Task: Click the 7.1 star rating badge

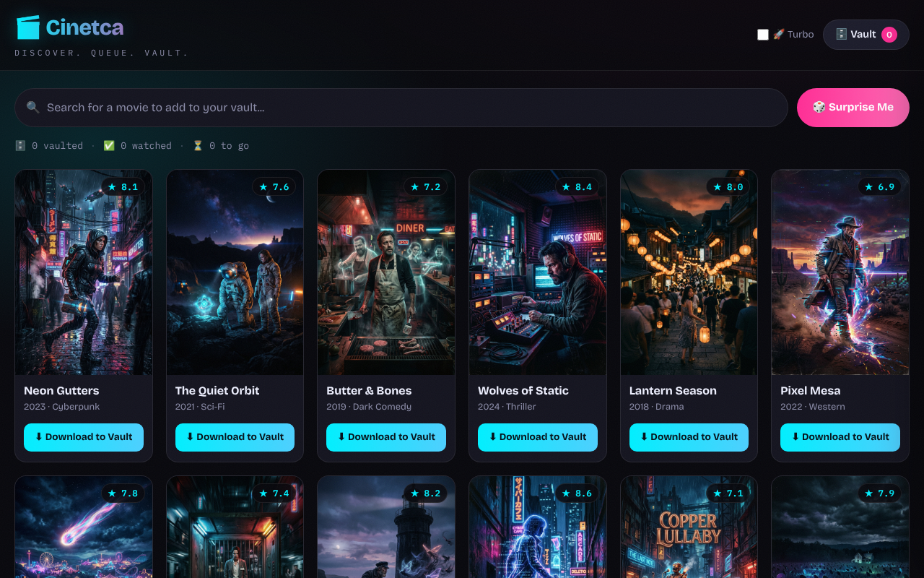Action: point(728,493)
